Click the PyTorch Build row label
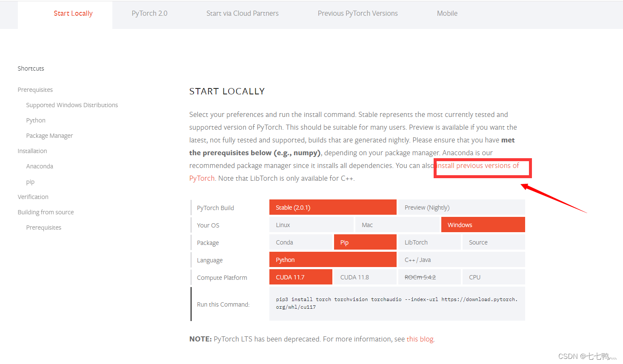 coord(215,208)
